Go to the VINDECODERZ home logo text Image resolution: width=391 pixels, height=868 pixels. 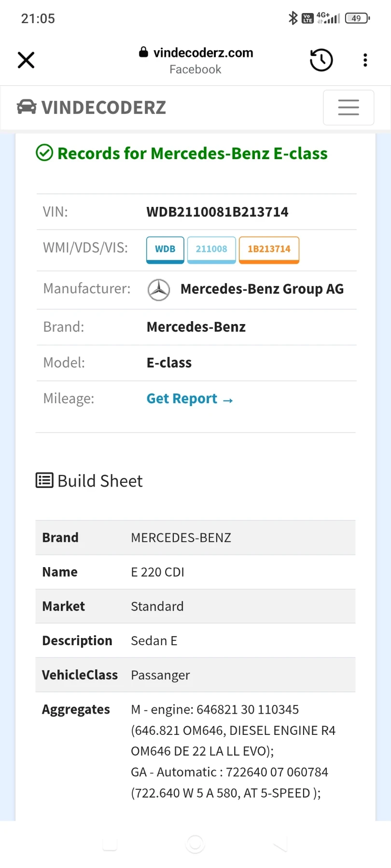click(x=104, y=108)
